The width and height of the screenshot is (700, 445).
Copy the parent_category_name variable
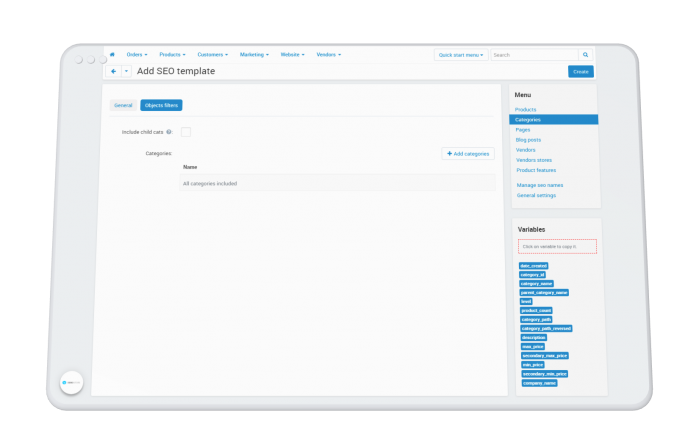pyautogui.click(x=544, y=292)
